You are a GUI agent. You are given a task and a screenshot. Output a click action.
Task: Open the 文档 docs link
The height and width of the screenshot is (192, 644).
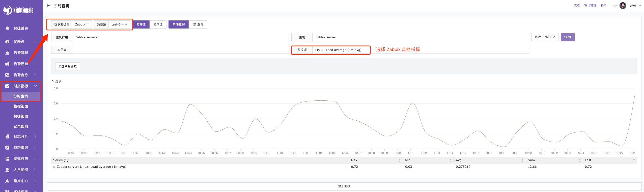tap(577, 6)
